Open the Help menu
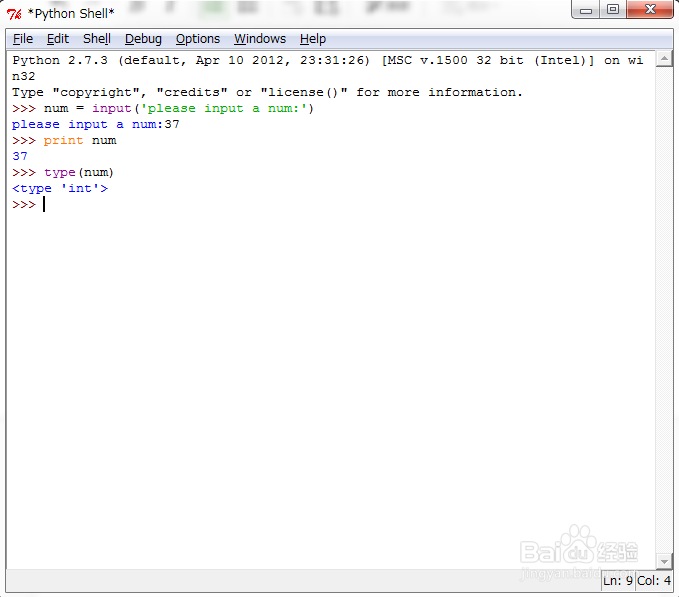 tap(313, 39)
